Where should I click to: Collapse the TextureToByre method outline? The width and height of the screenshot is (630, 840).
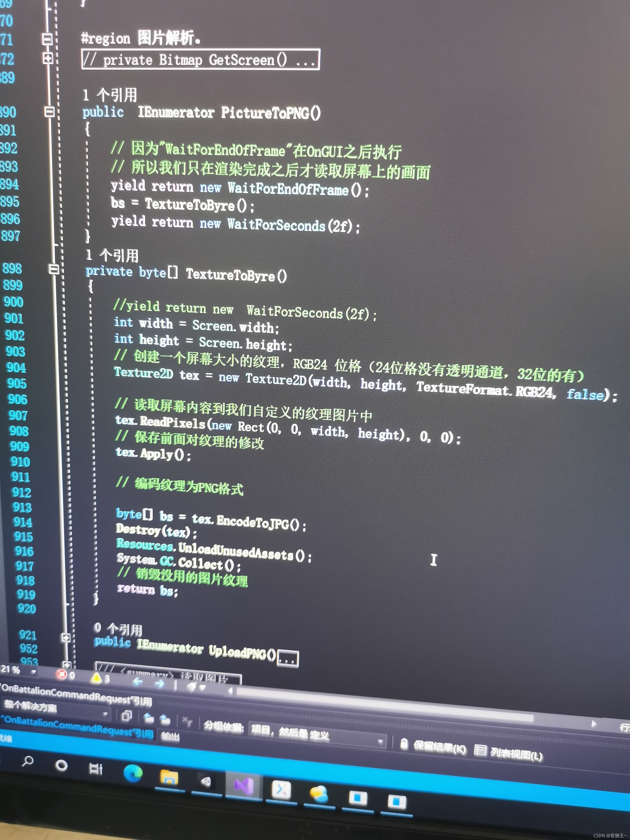54,269
